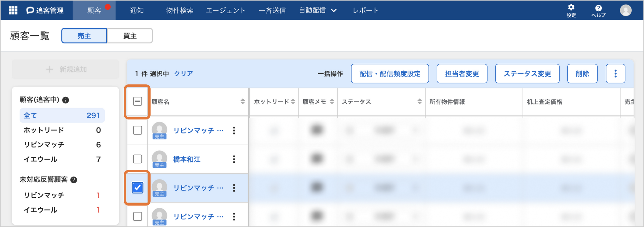The width and height of the screenshot is (644, 227).
Task: Switch to the 買主 tab
Action: [x=130, y=36]
